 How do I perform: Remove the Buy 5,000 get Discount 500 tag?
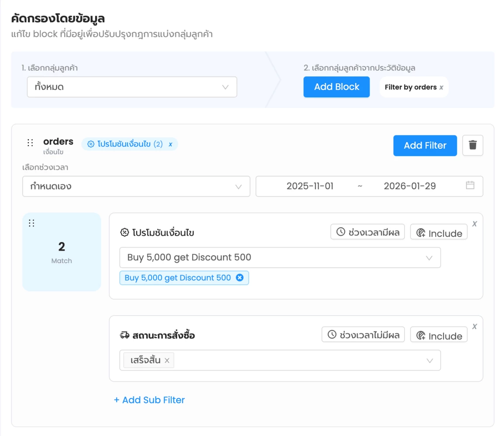pos(240,278)
